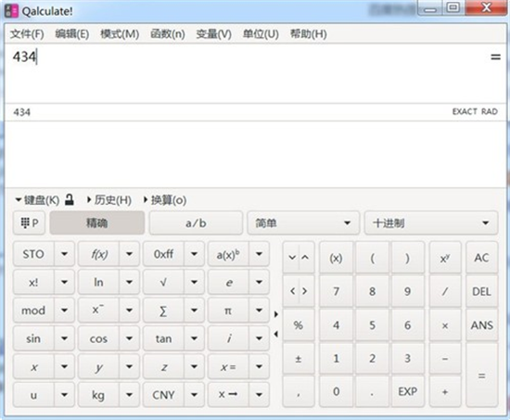Image resolution: width=510 pixels, height=420 pixels.
Task: Open the programming keypad P button
Action: (29, 223)
